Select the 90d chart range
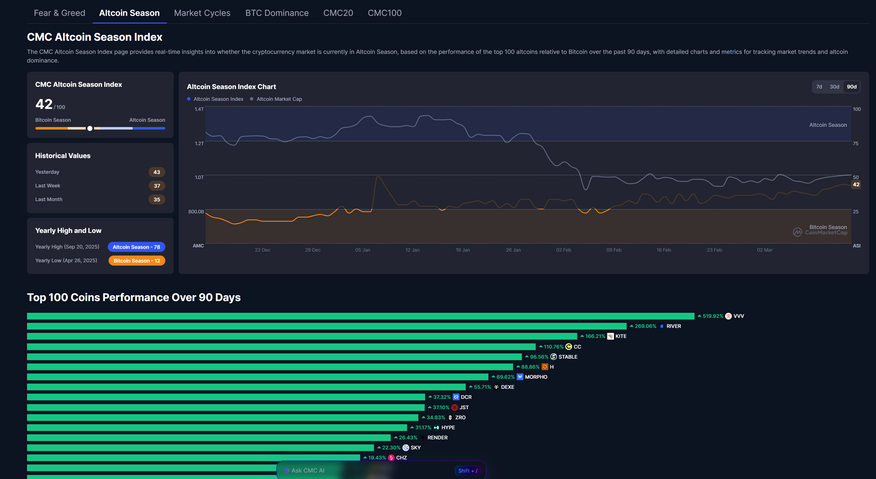The height and width of the screenshot is (479, 876). click(x=851, y=87)
